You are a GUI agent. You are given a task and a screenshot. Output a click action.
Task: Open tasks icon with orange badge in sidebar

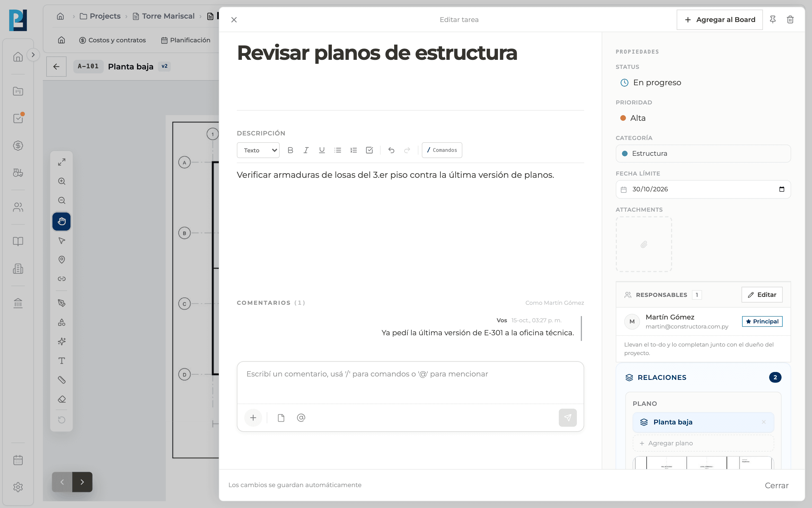point(18,118)
